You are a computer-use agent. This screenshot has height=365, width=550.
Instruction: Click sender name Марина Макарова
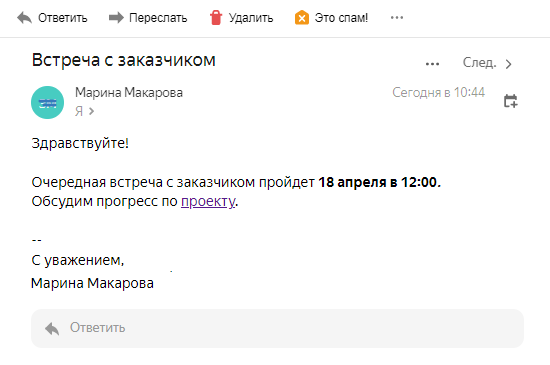coord(129,93)
